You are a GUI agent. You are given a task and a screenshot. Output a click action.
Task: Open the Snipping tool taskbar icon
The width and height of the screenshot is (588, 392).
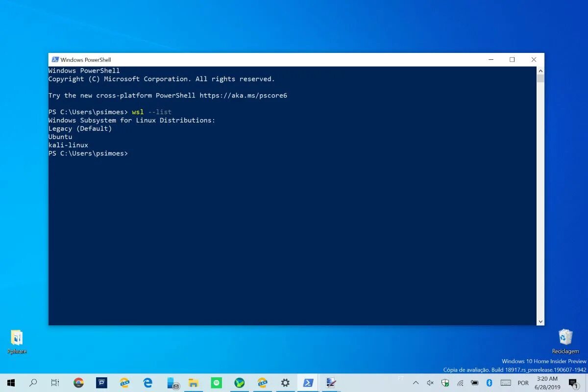[x=331, y=383]
